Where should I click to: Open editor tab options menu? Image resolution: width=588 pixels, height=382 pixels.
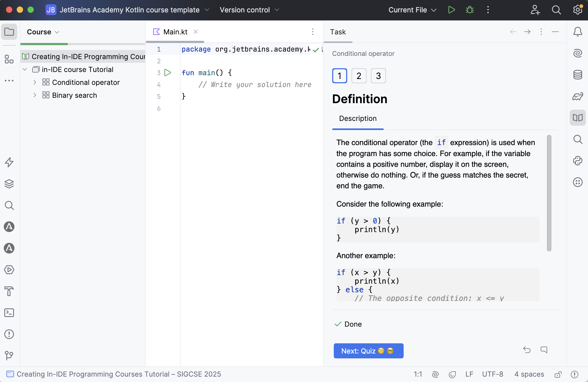313,32
